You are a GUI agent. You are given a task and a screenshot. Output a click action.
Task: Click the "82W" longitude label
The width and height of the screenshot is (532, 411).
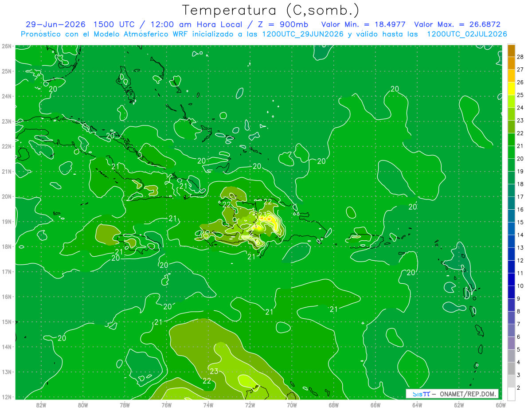point(41,405)
